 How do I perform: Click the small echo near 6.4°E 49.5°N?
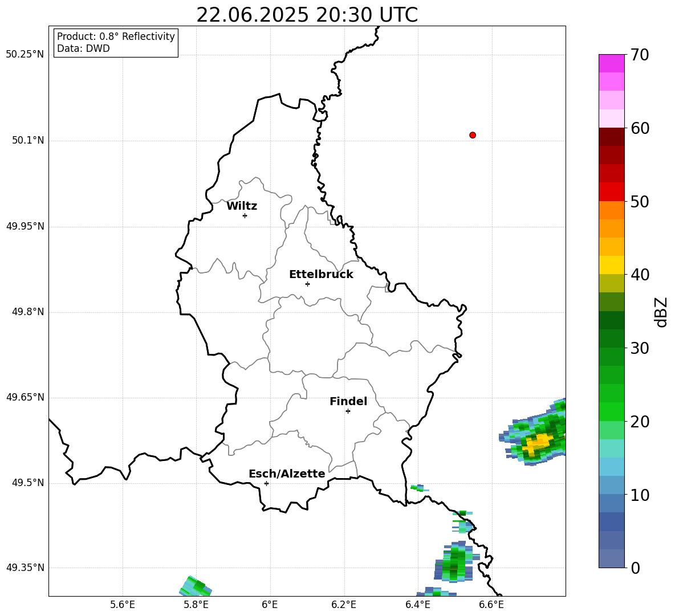[x=419, y=488]
